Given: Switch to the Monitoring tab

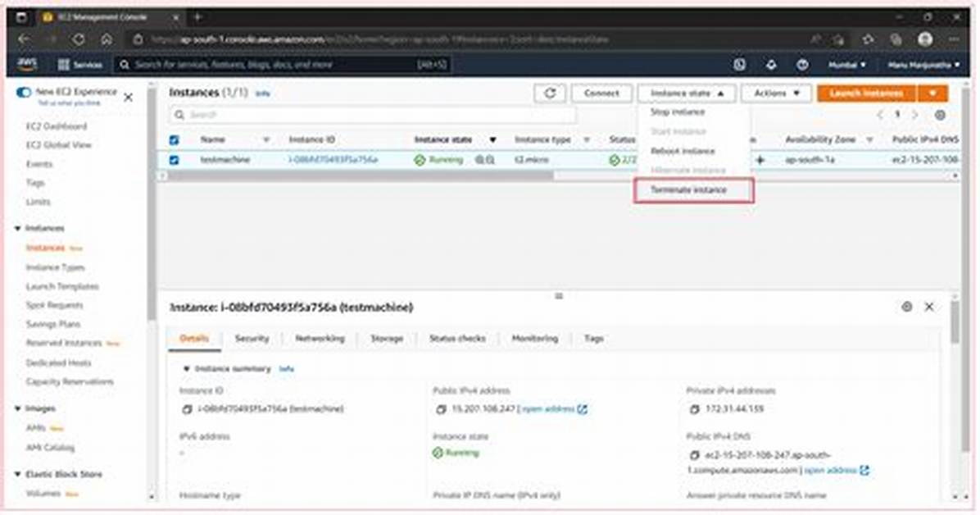Looking at the screenshot, I should [x=535, y=339].
